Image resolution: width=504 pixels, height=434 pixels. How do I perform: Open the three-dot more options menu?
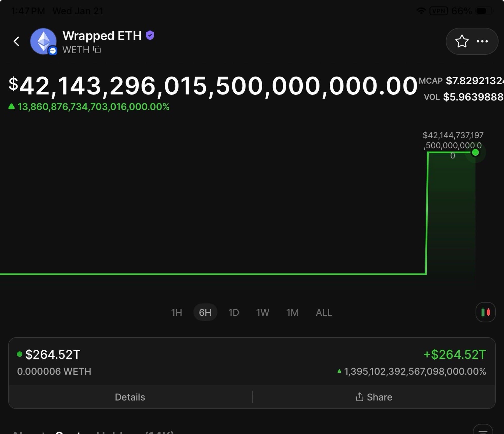click(482, 41)
